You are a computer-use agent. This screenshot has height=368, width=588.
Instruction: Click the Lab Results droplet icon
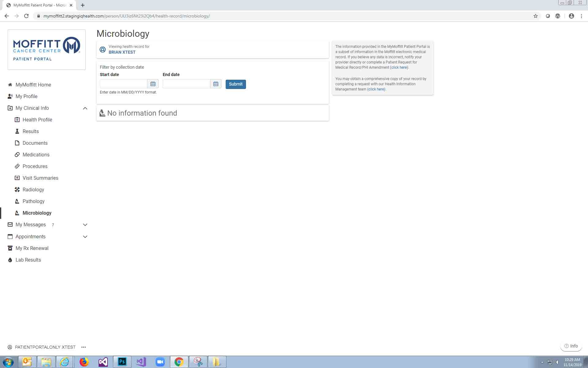coord(10,260)
